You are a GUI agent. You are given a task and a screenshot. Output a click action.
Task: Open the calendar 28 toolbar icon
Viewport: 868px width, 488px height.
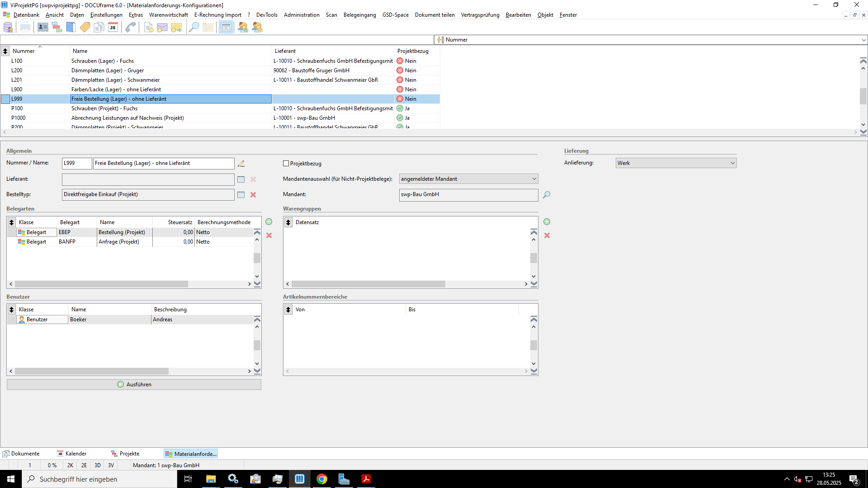[113, 28]
